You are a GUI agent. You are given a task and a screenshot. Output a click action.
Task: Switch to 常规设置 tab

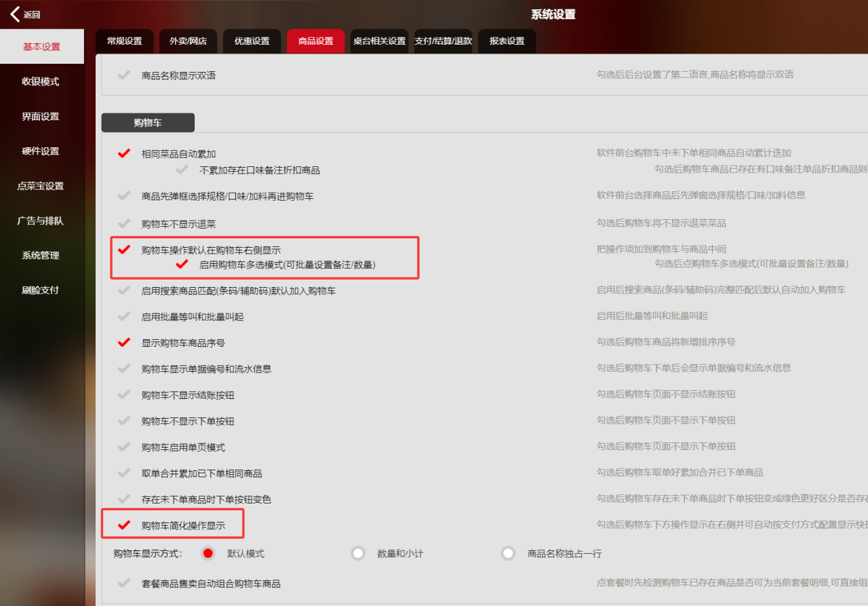[125, 41]
